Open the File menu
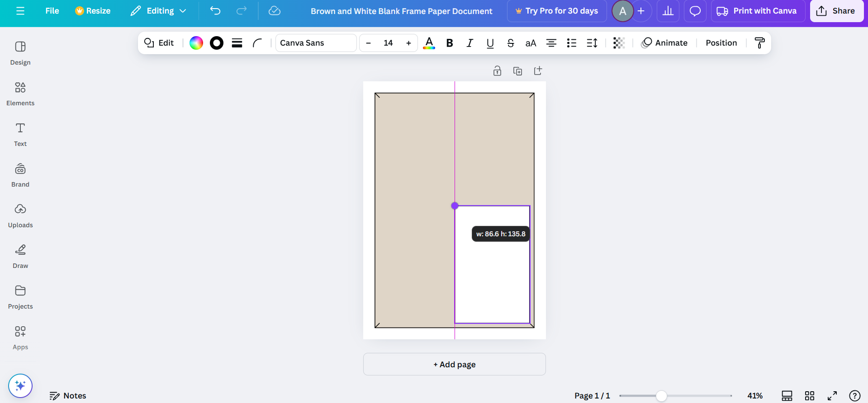This screenshot has height=403, width=868. pos(52,11)
